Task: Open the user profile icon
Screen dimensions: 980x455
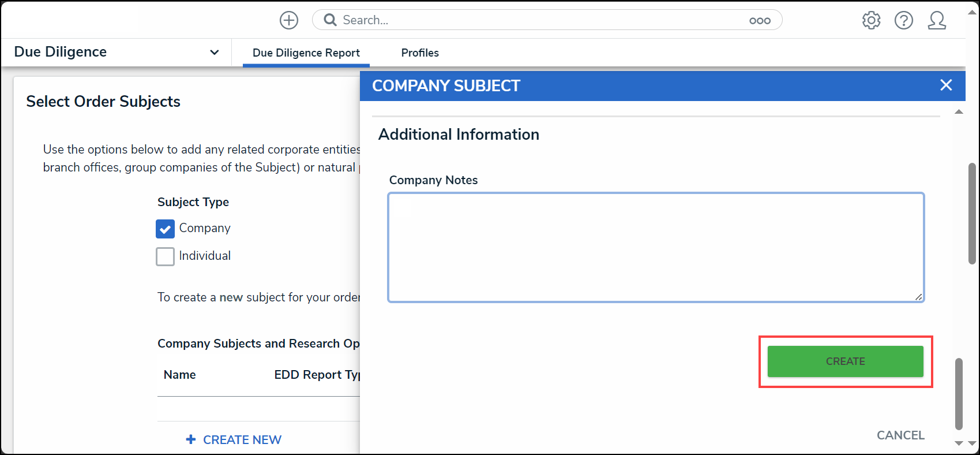Action: (x=937, y=20)
